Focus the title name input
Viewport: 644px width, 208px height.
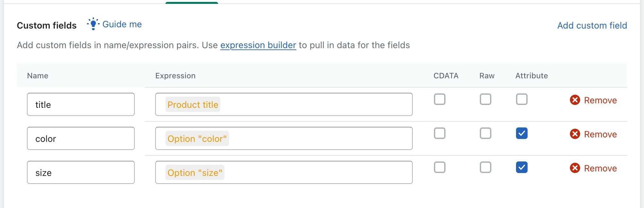tap(81, 104)
